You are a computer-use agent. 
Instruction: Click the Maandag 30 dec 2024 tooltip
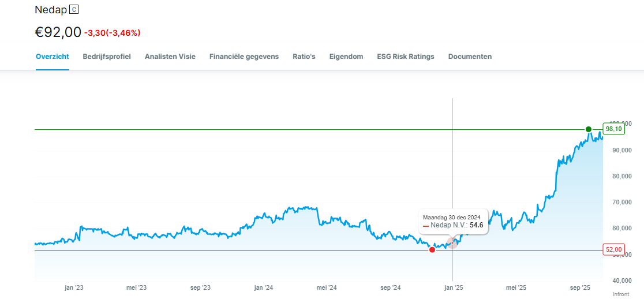point(454,221)
